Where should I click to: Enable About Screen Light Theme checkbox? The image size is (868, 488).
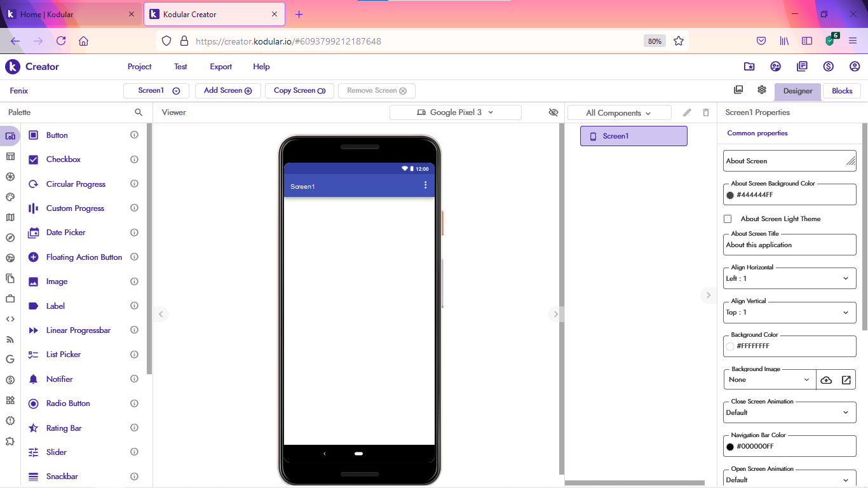point(728,219)
